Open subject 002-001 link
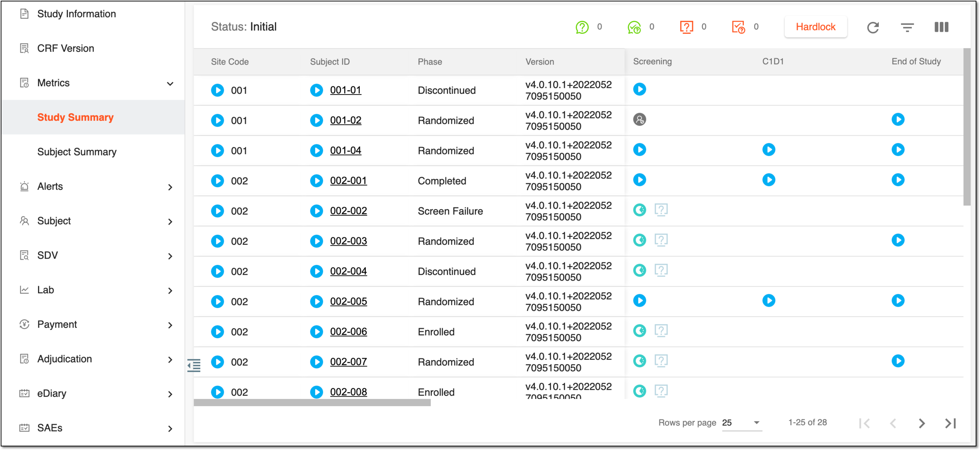Screen dimensions: 980x450 (x=348, y=180)
